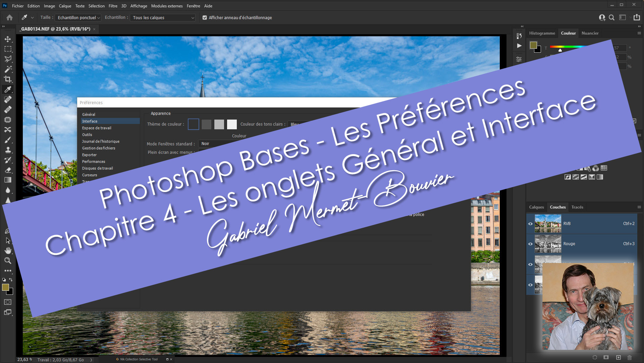Select the Lasso tool
644x363 pixels.
click(x=8, y=59)
